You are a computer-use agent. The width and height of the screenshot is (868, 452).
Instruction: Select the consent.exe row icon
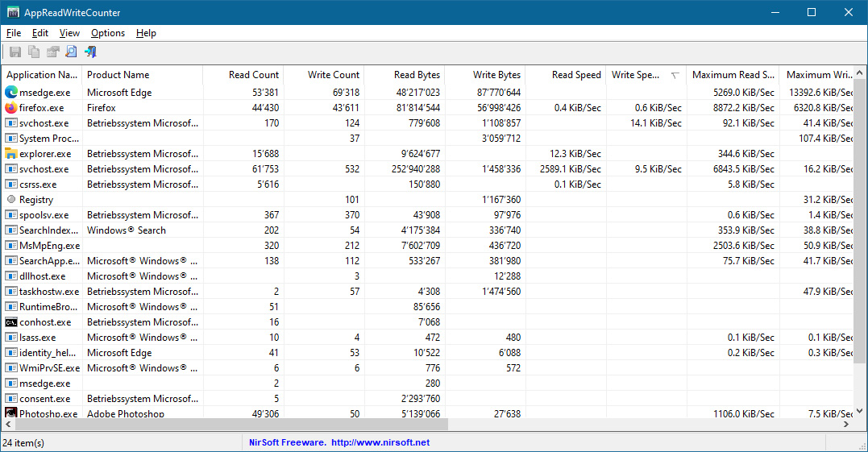[11, 398]
